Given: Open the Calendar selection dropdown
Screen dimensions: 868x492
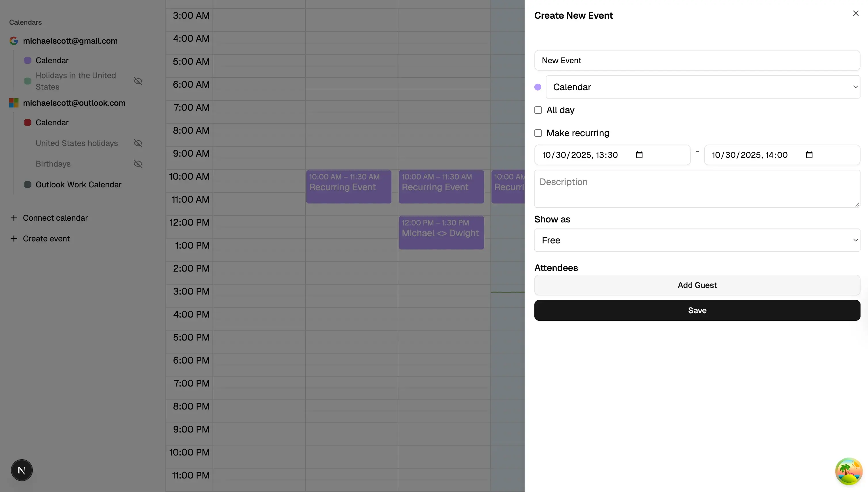Looking at the screenshot, I should pos(703,87).
